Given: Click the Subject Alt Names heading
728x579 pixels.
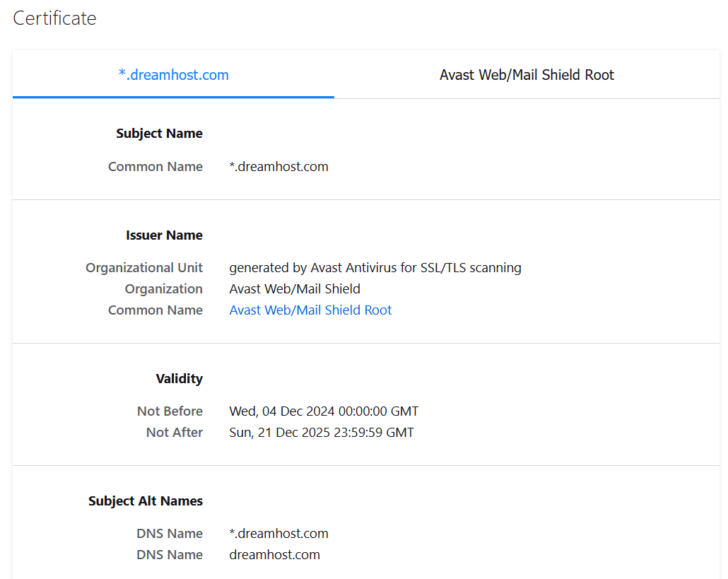Looking at the screenshot, I should [145, 501].
